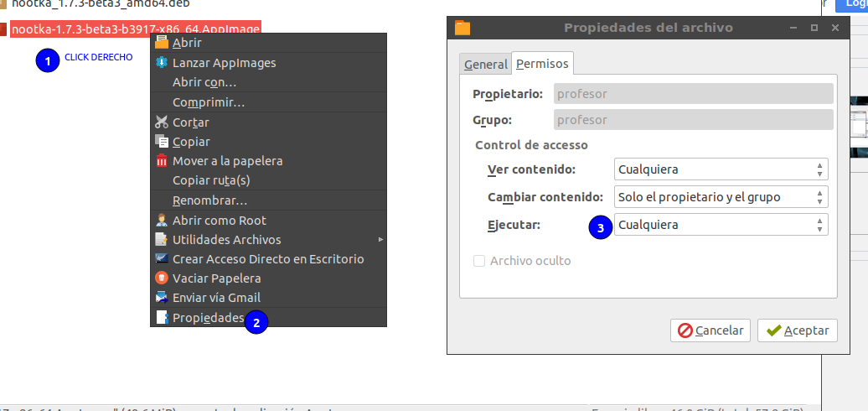Open the Ejecutar permission dropdown
The width and height of the screenshot is (868, 411).
click(x=721, y=224)
